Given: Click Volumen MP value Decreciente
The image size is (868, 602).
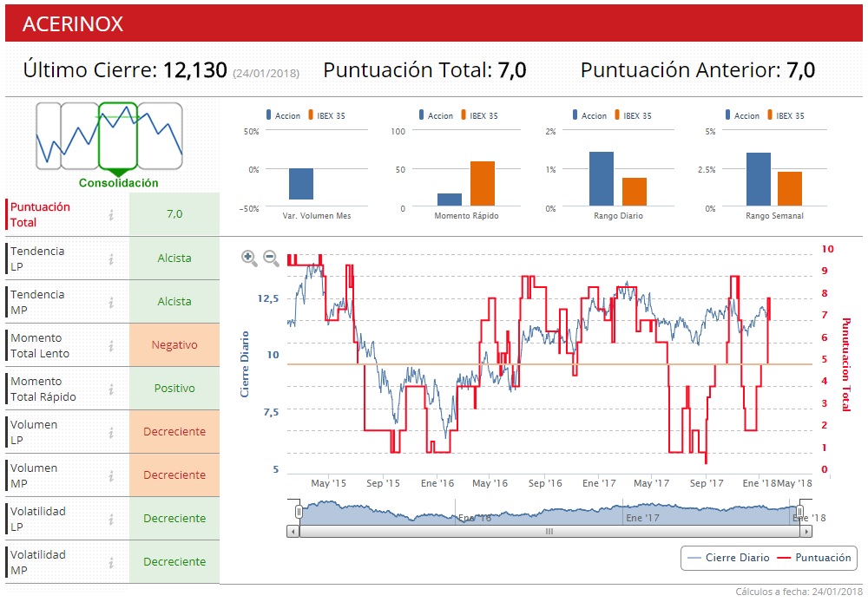Looking at the screenshot, I should click(174, 474).
